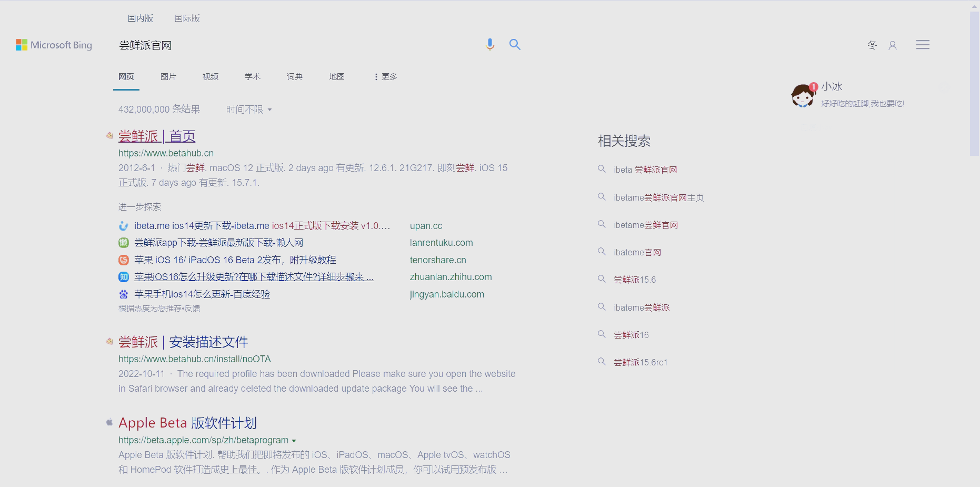
Task: Select the 图片 images tab
Action: pos(168,77)
